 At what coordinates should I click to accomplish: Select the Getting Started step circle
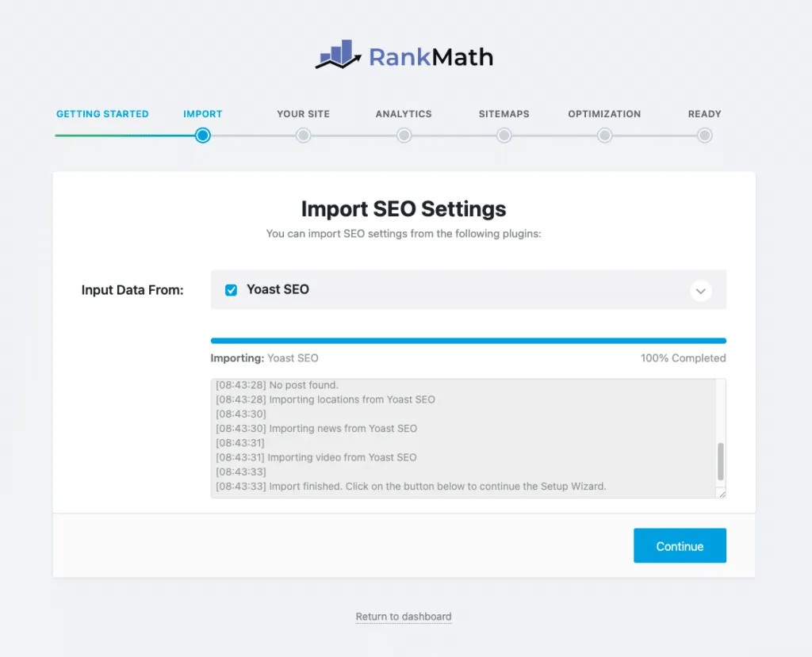[x=102, y=136]
